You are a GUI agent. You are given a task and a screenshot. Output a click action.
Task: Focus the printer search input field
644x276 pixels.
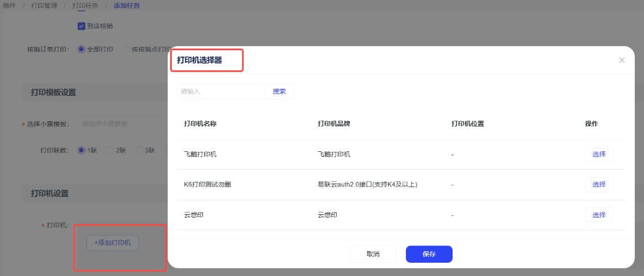221,91
